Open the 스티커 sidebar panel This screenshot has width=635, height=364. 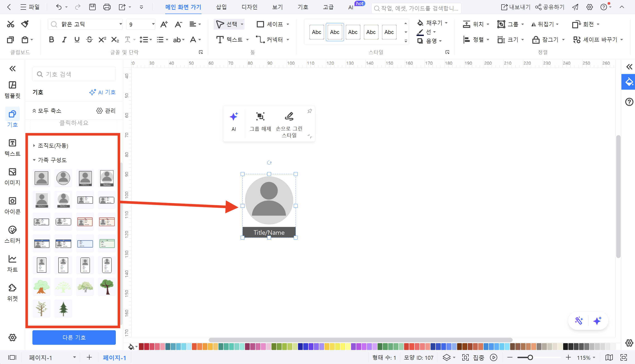[x=12, y=234]
